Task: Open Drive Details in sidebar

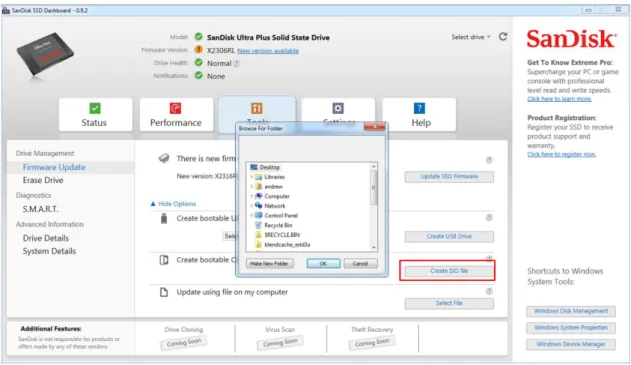Action: pos(46,238)
